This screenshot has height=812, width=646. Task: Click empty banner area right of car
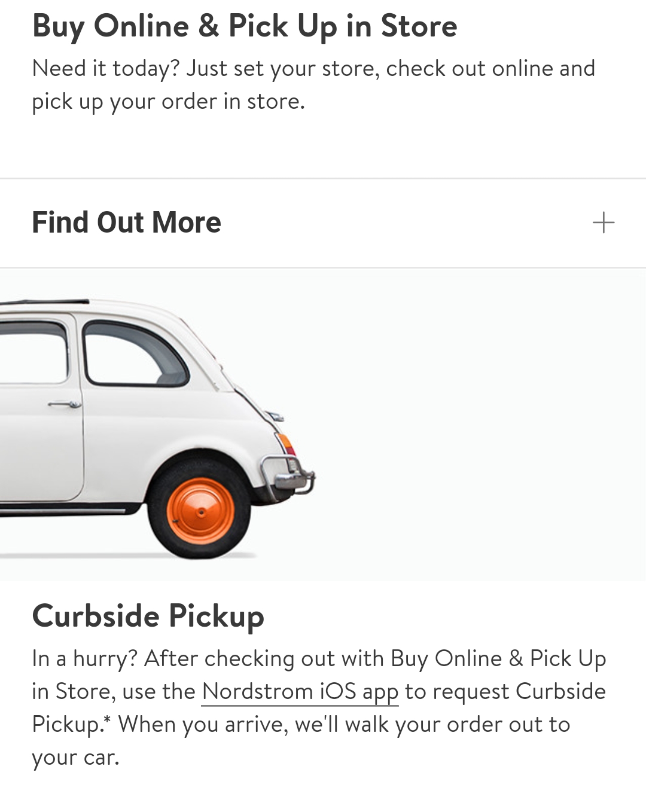pyautogui.click(x=479, y=425)
